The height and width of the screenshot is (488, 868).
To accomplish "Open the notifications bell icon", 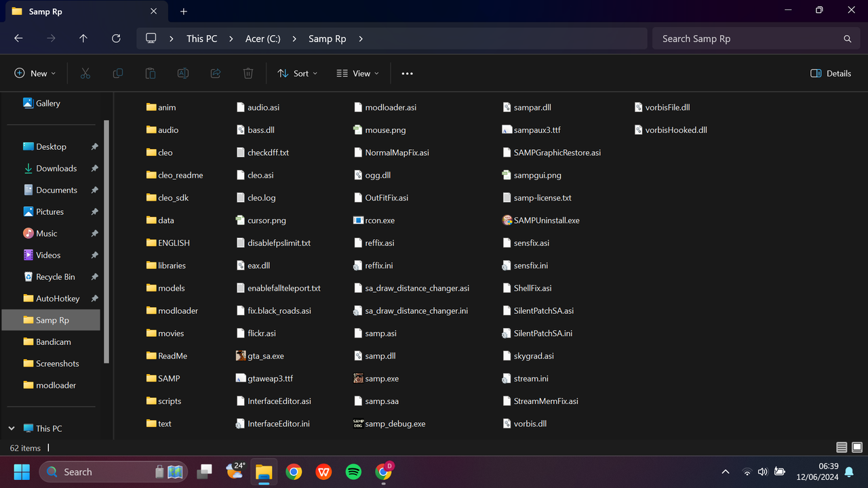I will coord(849,472).
